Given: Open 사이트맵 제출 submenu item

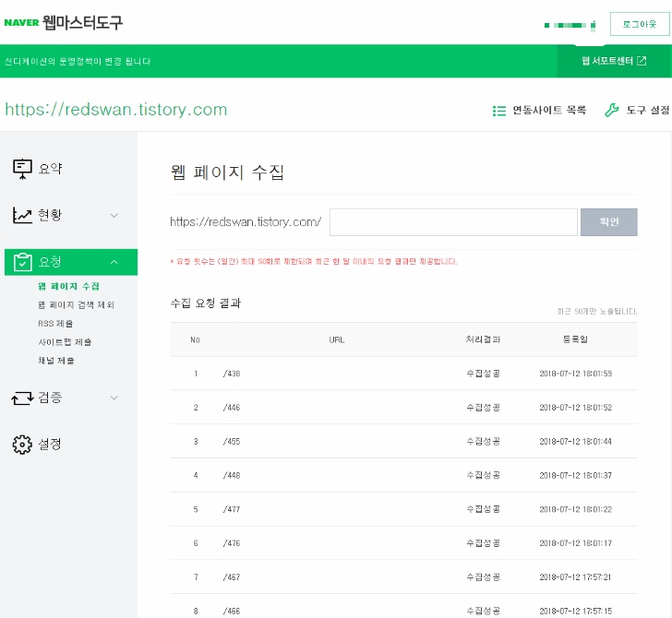Looking at the screenshot, I should tap(65, 342).
